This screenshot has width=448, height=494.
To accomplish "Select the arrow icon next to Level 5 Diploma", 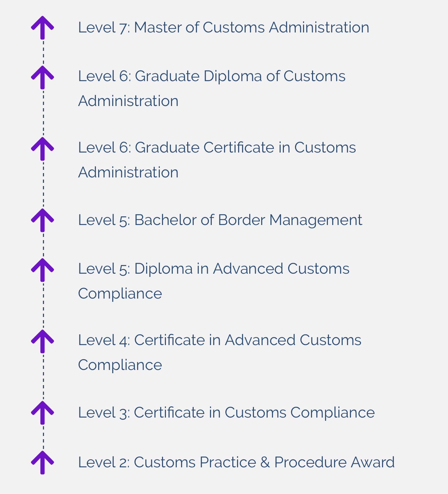I will (43, 270).
